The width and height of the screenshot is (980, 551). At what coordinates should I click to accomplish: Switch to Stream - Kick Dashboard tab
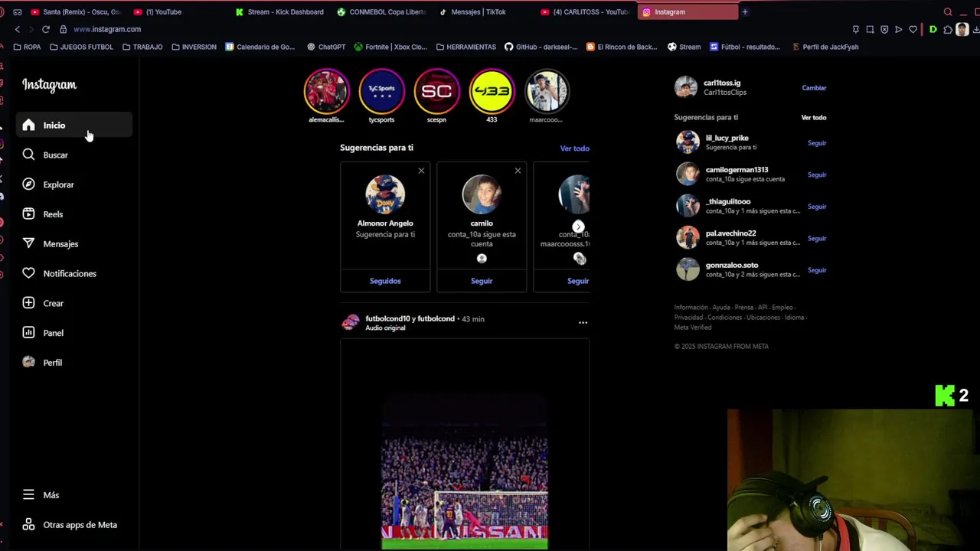(x=279, y=12)
